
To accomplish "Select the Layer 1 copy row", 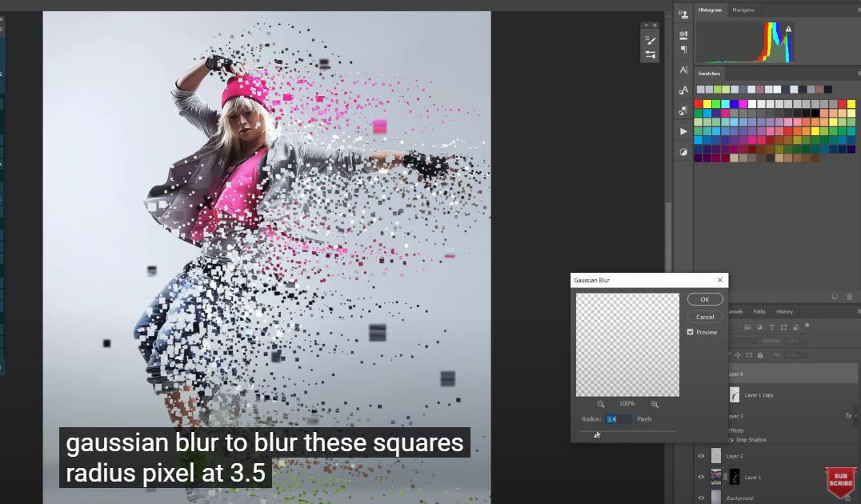I will coord(792,394).
